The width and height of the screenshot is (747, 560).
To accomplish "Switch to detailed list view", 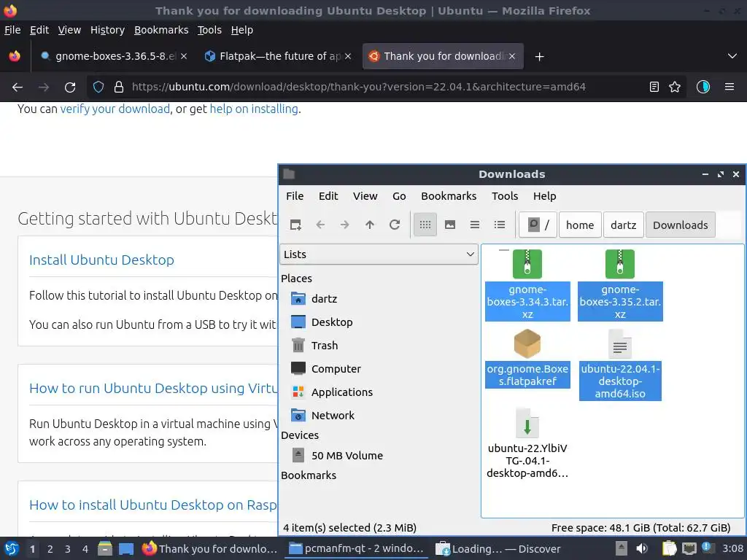I will [499, 225].
